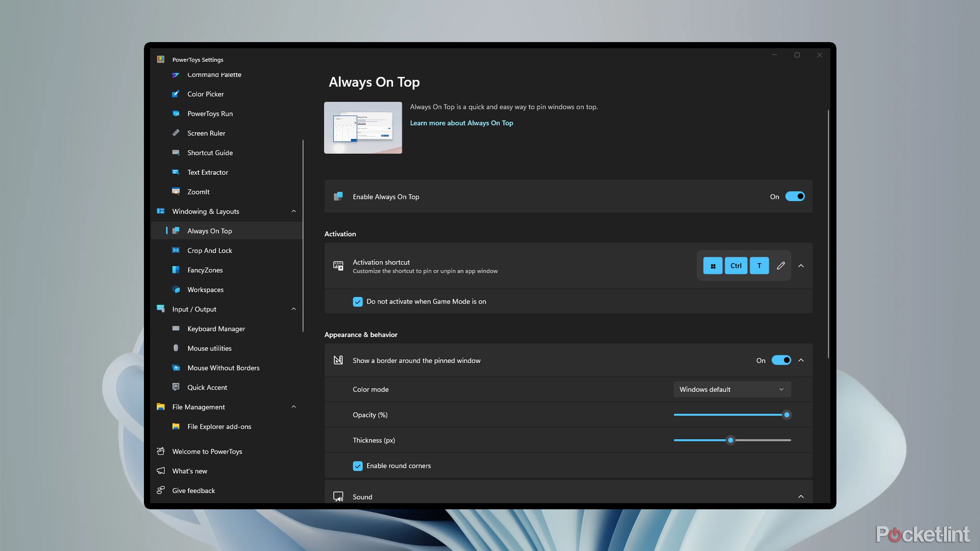Click the sidebar navigation scrollbar
The width and height of the screenshot is (980, 551).
click(303, 236)
